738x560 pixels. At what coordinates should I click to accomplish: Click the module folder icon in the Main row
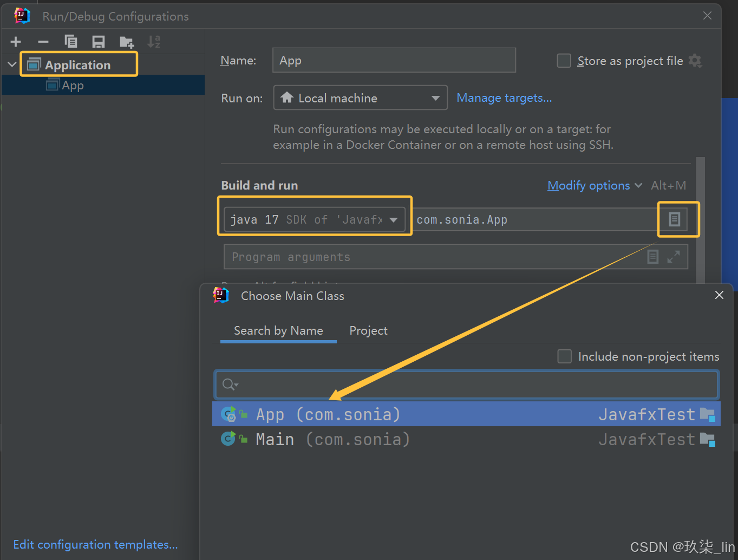tap(707, 439)
